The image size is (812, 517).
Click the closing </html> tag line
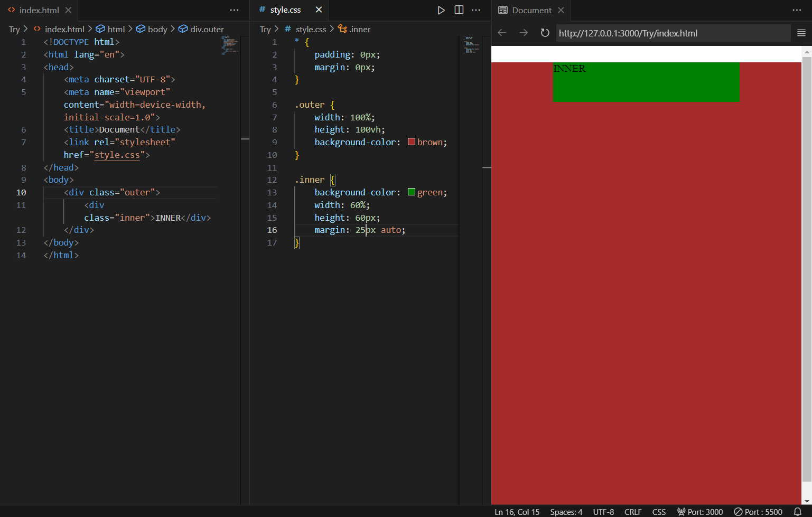61,255
